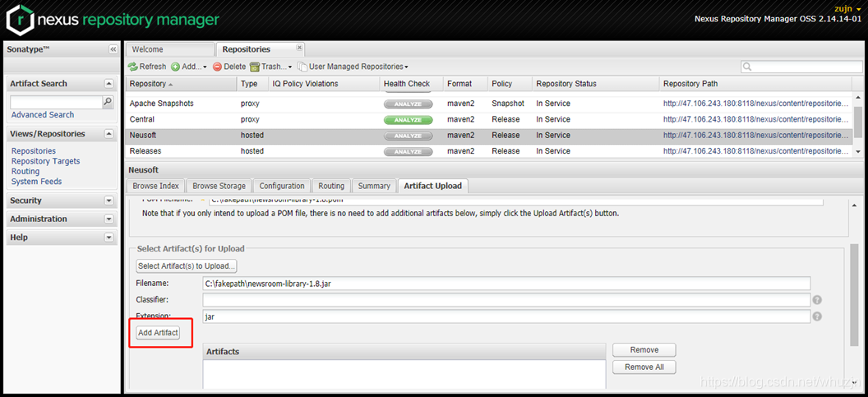Open the Browse Storage tab

pyautogui.click(x=219, y=186)
